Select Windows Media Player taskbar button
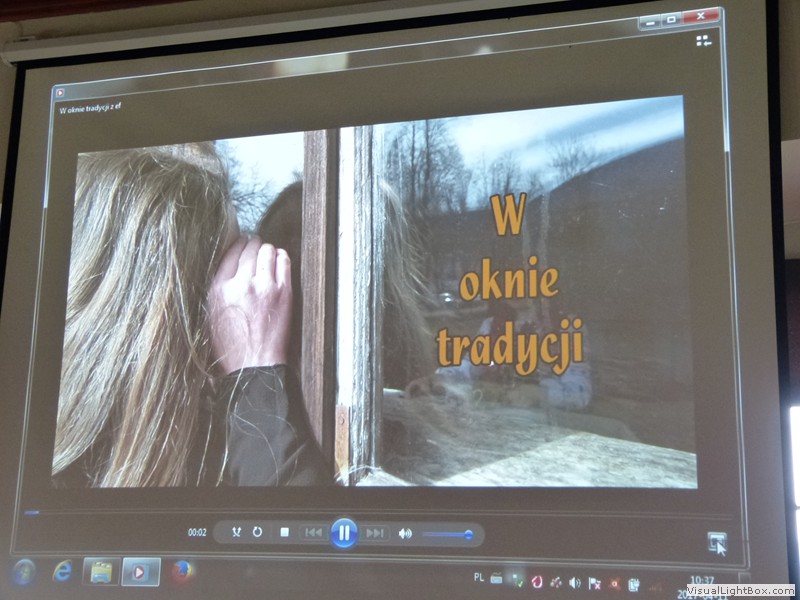Image resolution: width=800 pixels, height=600 pixels. click(x=140, y=572)
